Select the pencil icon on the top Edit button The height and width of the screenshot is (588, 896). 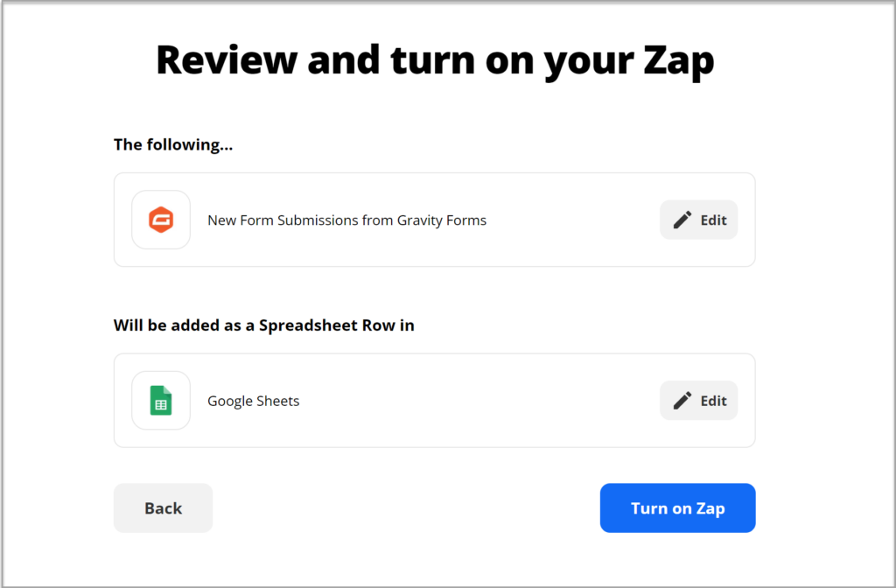(x=683, y=220)
